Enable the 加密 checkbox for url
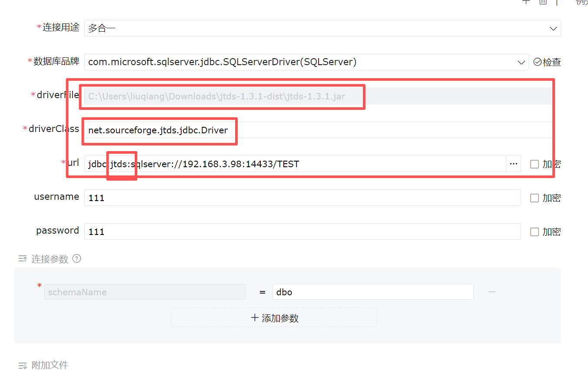 click(x=535, y=164)
